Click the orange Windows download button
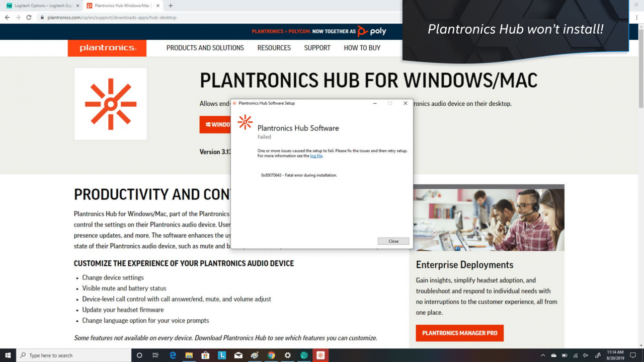Viewport: 644px width, 362px height. [215, 124]
